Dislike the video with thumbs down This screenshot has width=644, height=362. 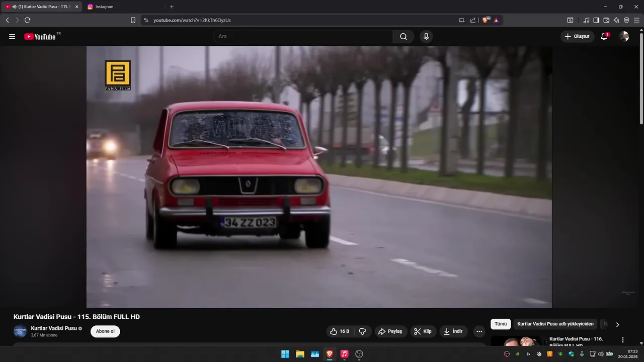pos(362,331)
